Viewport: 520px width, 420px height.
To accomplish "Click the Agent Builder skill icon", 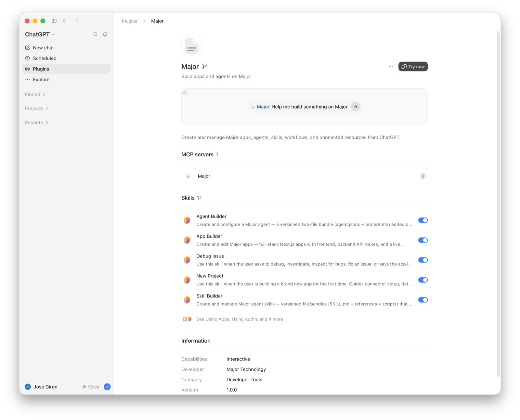I will 187,220.
